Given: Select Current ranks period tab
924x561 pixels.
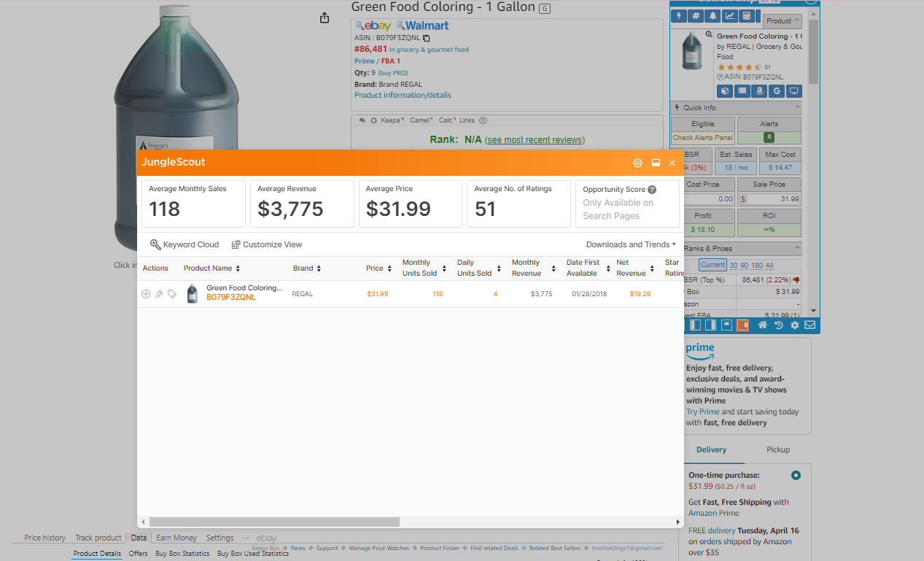Looking at the screenshot, I should [x=713, y=265].
